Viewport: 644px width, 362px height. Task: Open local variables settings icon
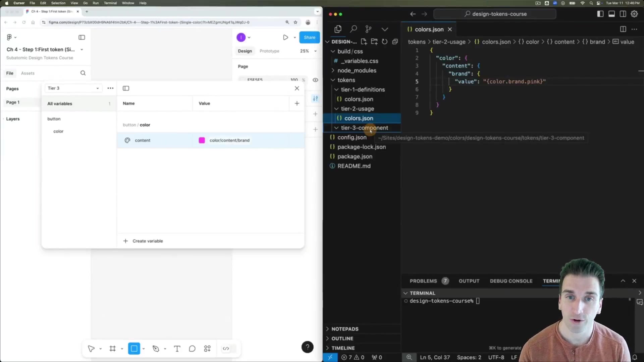point(315,99)
